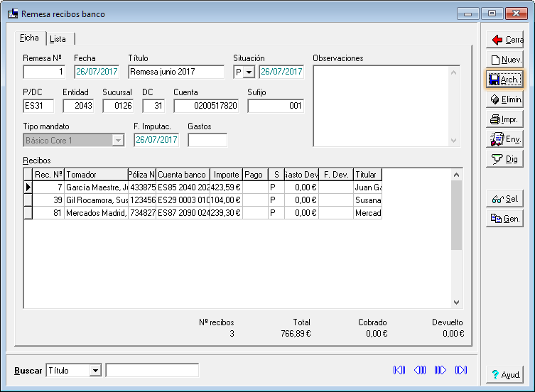The width and height of the screenshot is (535, 392).
Task: Open the Dig filter button
Action: (505, 159)
